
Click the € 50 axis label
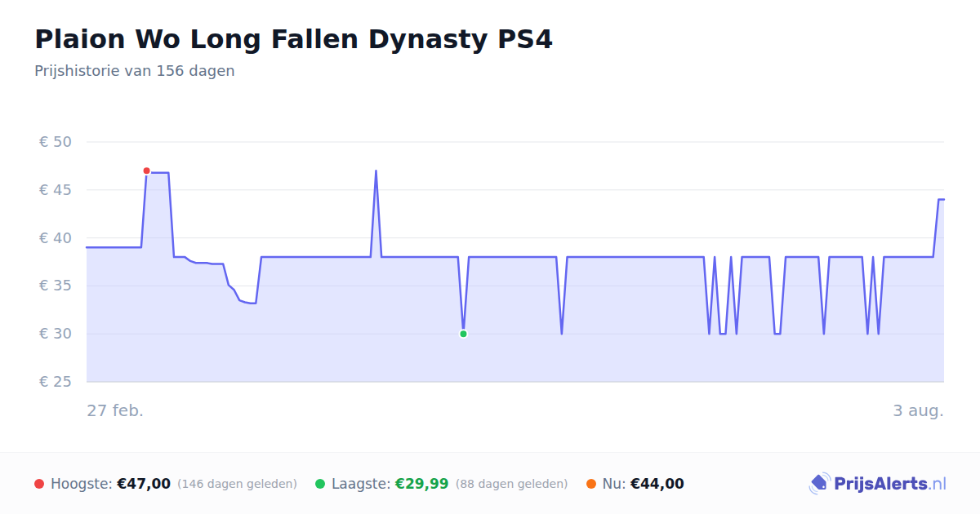(56, 142)
